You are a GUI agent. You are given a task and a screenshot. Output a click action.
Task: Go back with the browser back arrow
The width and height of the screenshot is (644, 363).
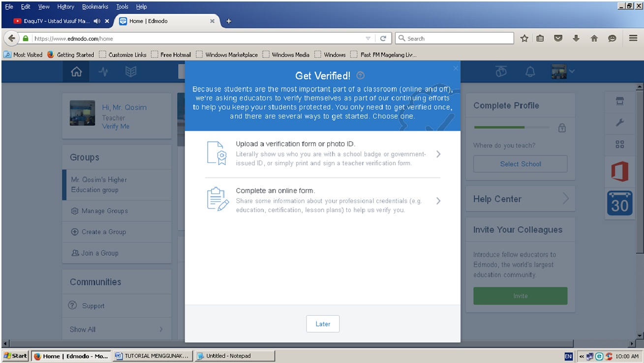11,38
